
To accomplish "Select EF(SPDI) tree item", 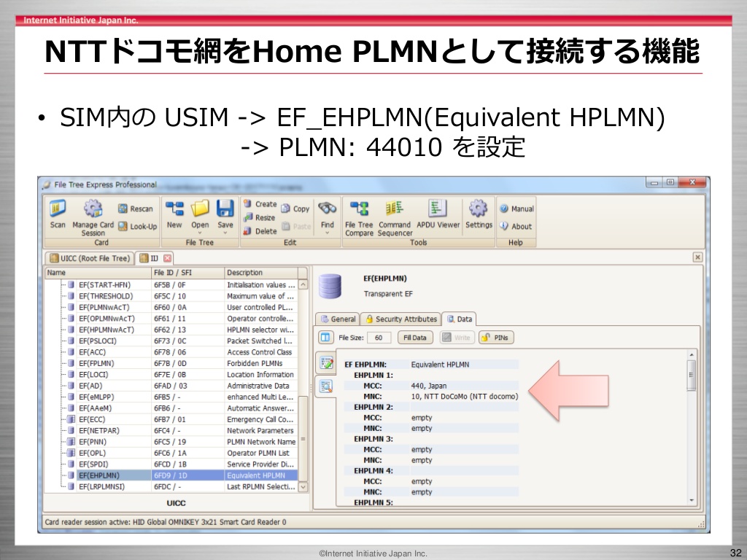I will [93, 464].
